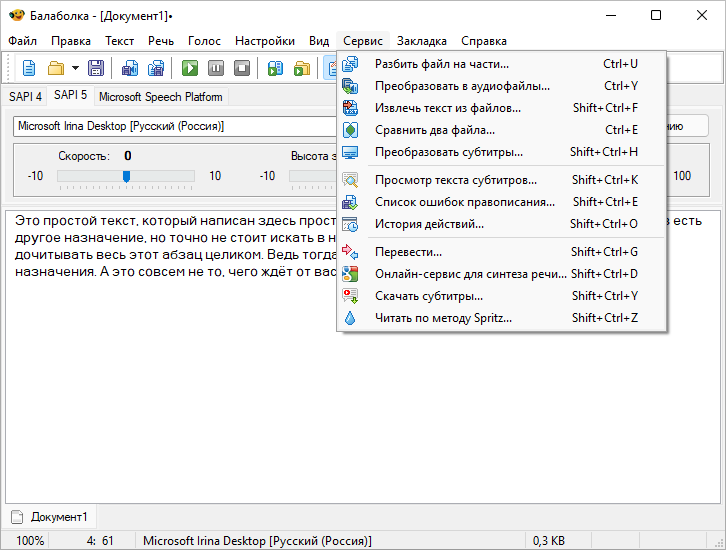
Task: Select 'Преобразовать в аудиофайлы...' menu entry
Action: [x=461, y=86]
